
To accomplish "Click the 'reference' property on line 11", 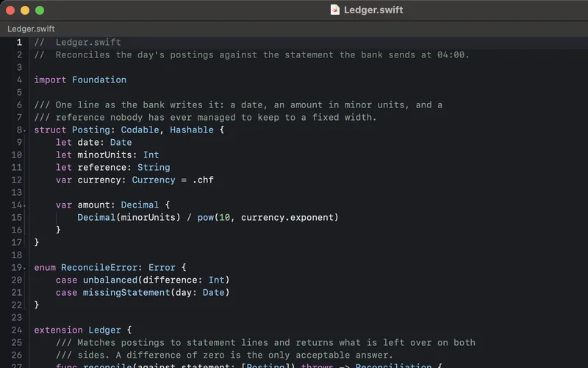I will pos(102,168).
